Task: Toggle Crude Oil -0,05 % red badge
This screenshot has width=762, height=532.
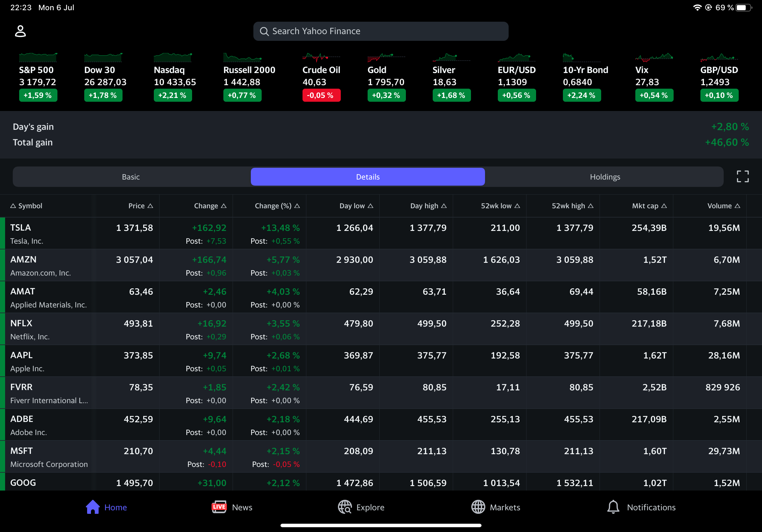Action: point(321,95)
